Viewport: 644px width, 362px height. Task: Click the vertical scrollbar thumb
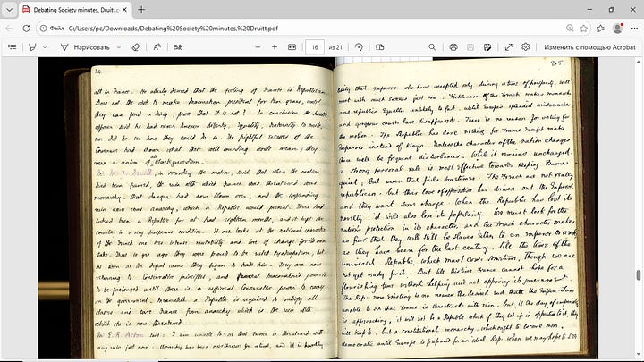pos(639,275)
